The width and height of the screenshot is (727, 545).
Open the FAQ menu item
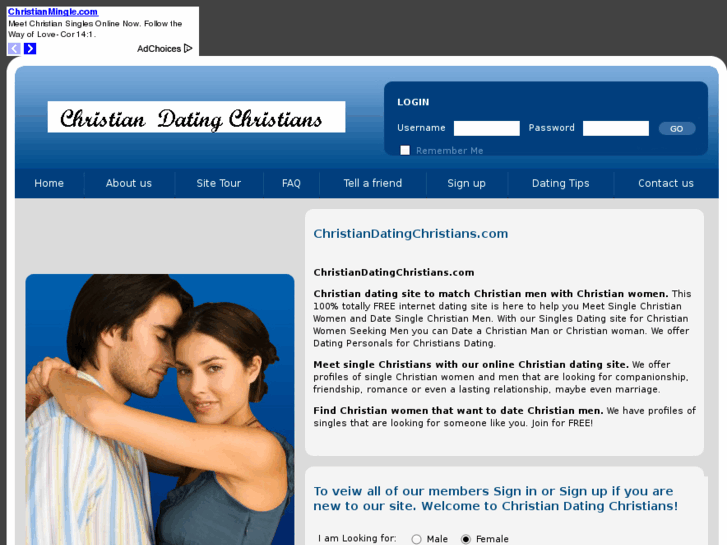(291, 183)
